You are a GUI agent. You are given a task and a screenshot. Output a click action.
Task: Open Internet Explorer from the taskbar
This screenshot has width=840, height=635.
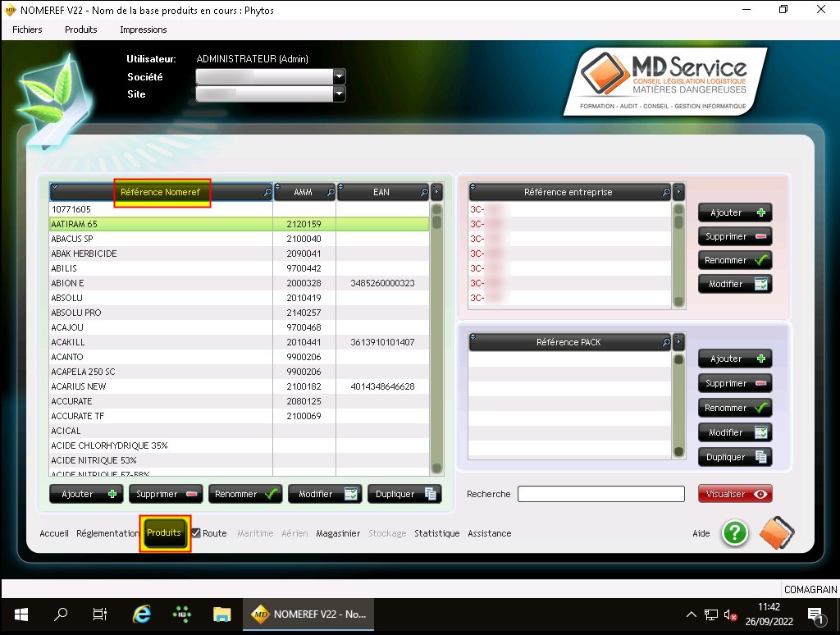(x=142, y=614)
